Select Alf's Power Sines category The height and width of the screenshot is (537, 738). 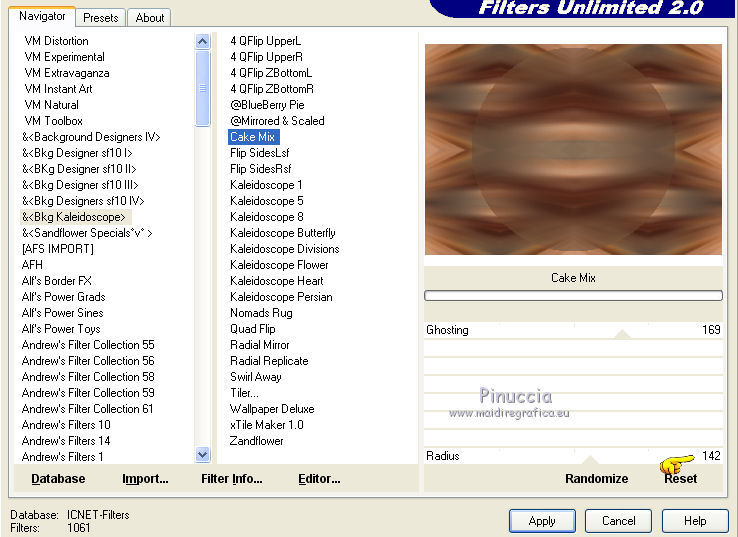click(63, 313)
